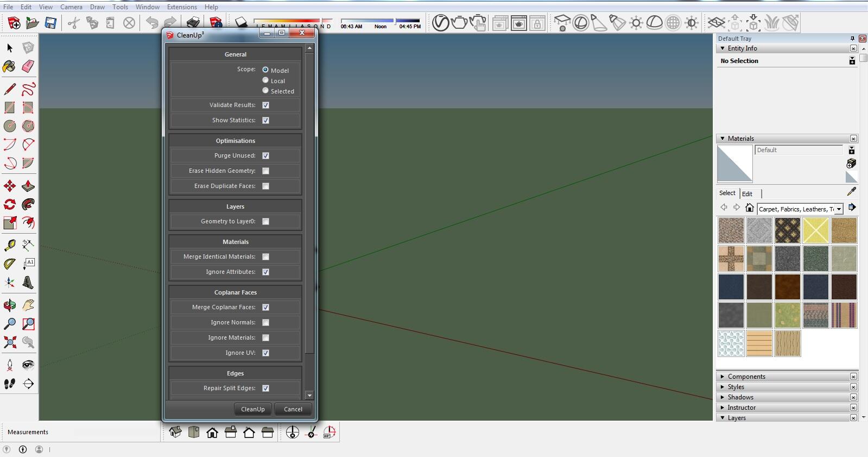Select the Eraser tool

[x=28, y=66]
